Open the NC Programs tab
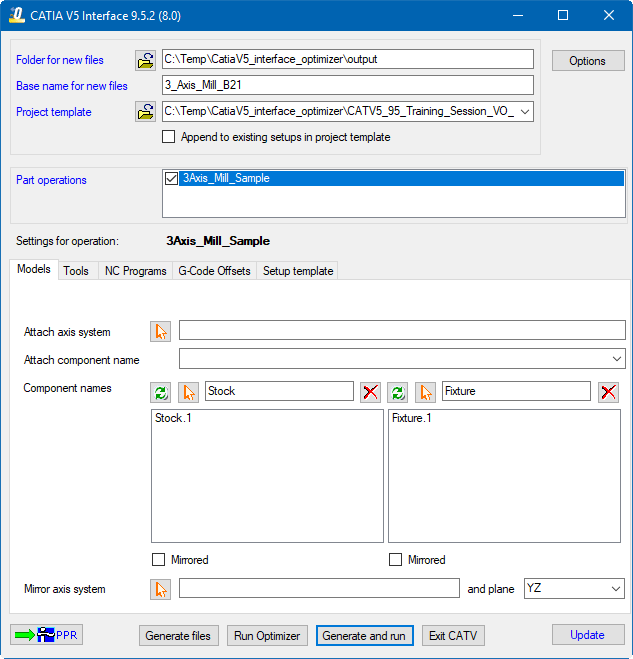The height and width of the screenshot is (659, 633). [x=135, y=271]
